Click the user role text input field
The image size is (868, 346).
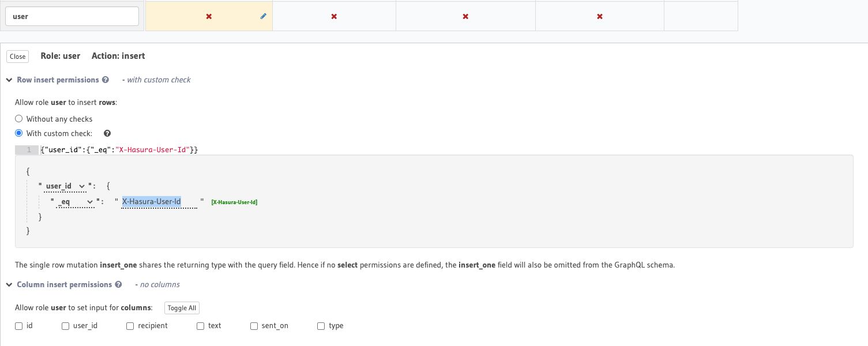coord(72,16)
